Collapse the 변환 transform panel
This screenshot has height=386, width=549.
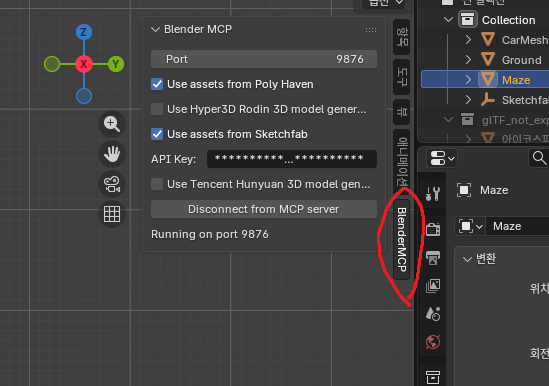click(467, 259)
